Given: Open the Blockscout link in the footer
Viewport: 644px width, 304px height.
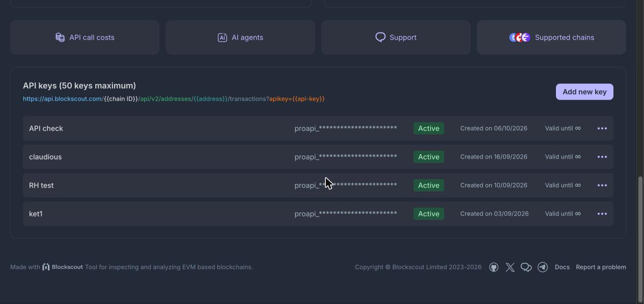Looking at the screenshot, I should tap(63, 267).
